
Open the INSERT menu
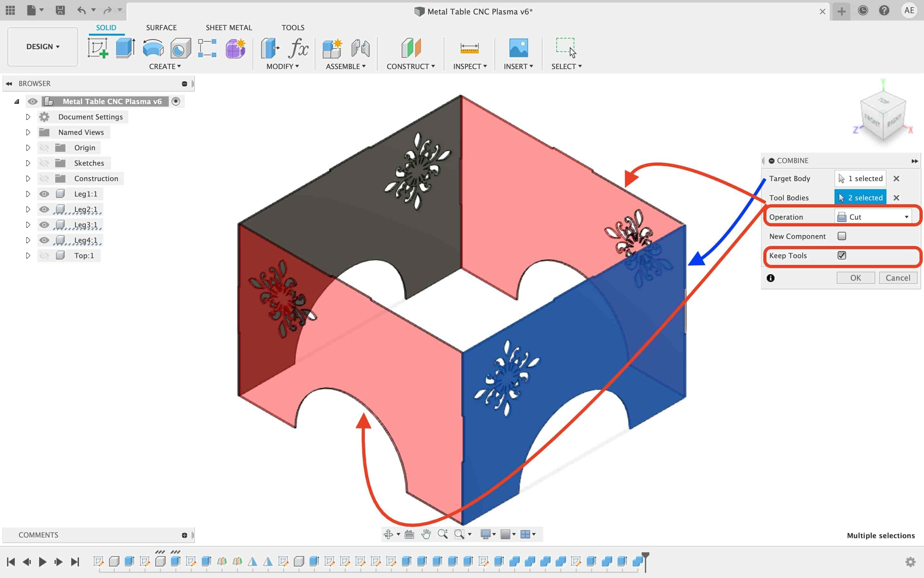[x=518, y=66]
